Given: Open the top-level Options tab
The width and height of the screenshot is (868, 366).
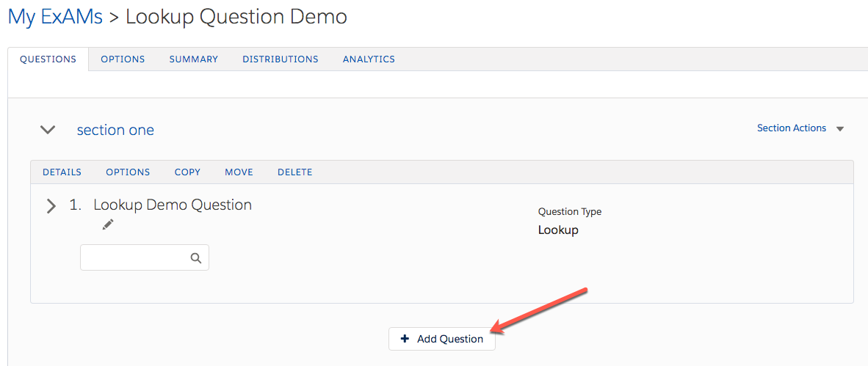Looking at the screenshot, I should click(123, 59).
